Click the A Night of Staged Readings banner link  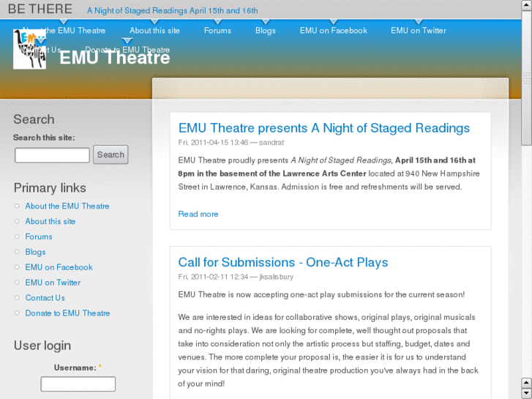[173, 10]
